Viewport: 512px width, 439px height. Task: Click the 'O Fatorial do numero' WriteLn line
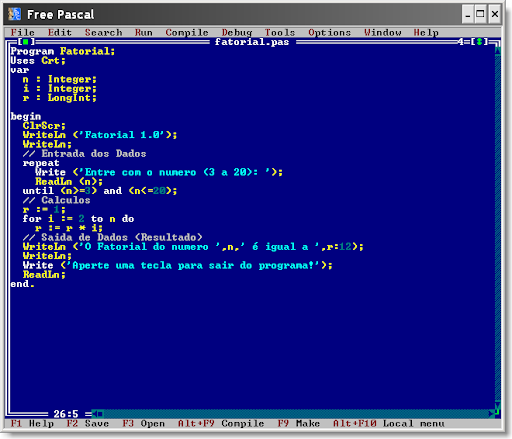(193, 247)
